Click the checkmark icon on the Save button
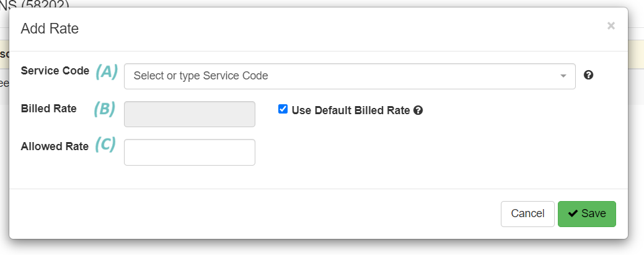Viewport: 644px width, 255px height. tap(573, 213)
